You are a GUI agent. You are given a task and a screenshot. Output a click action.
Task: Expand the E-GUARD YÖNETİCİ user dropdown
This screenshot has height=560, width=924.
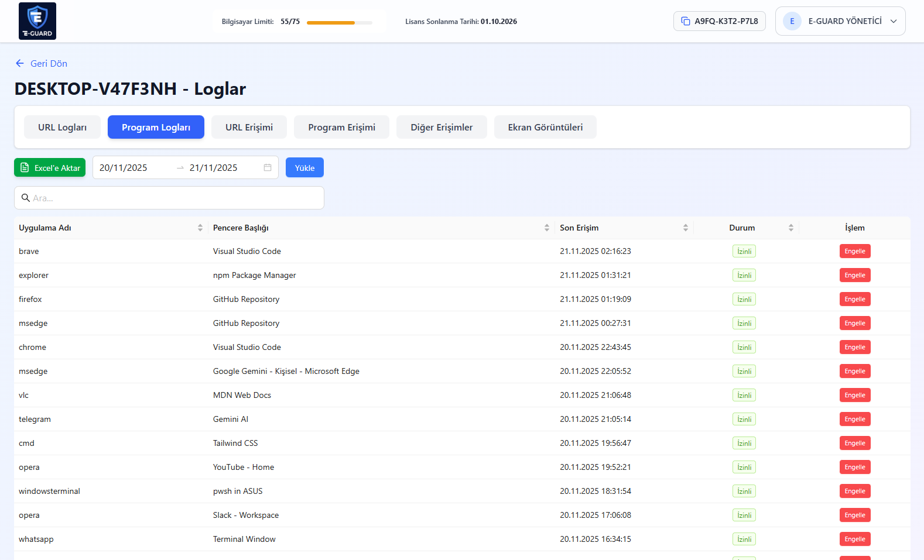click(x=894, y=21)
